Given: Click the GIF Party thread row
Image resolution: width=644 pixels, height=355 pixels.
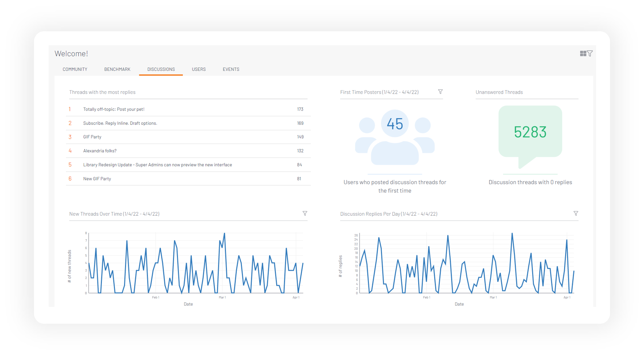Looking at the screenshot, I should click(92, 137).
